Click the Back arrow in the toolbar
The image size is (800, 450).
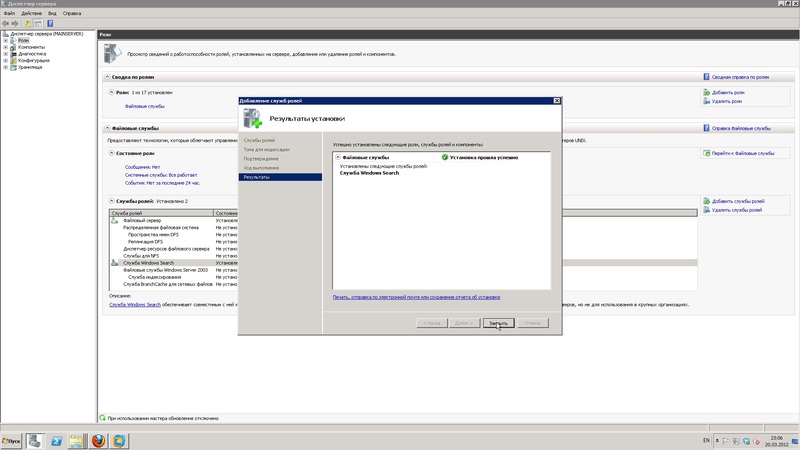tap(5, 23)
